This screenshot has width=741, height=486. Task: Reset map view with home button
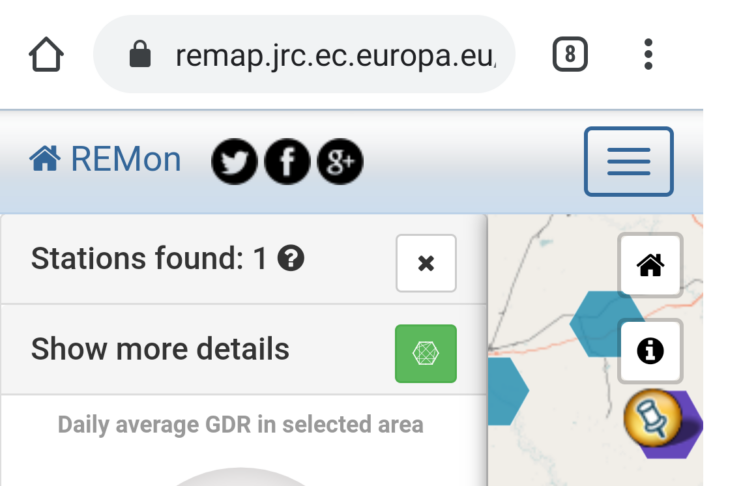coord(650,265)
